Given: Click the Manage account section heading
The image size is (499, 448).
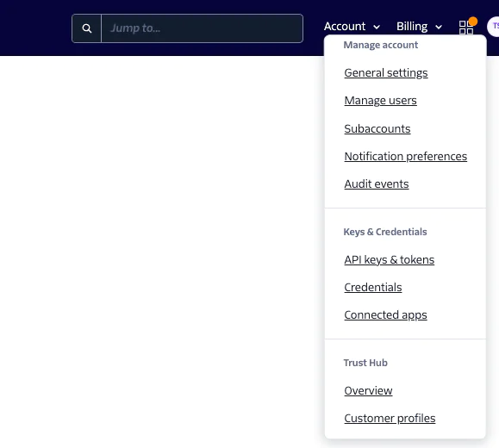Looking at the screenshot, I should (381, 45).
